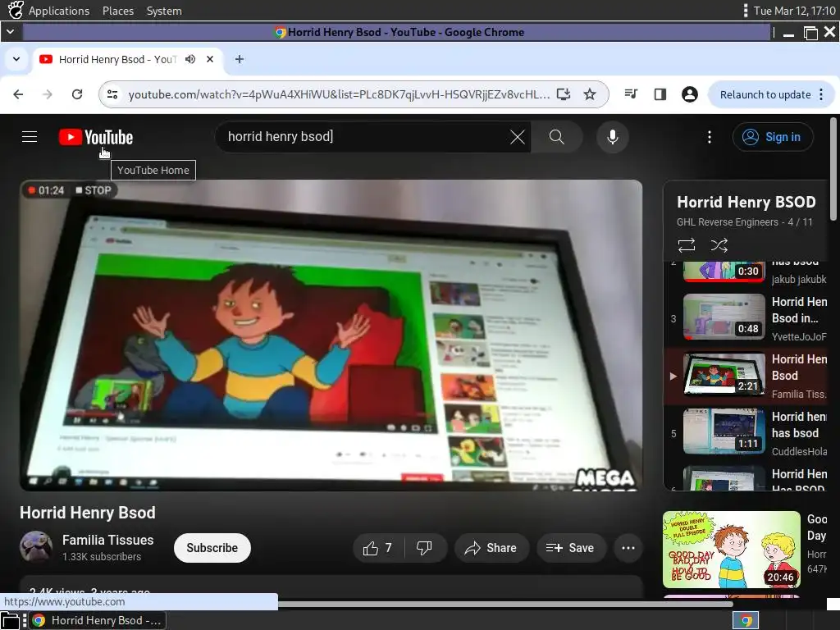Toggle playlist loop
The width and height of the screenshot is (840, 630).
[687, 245]
